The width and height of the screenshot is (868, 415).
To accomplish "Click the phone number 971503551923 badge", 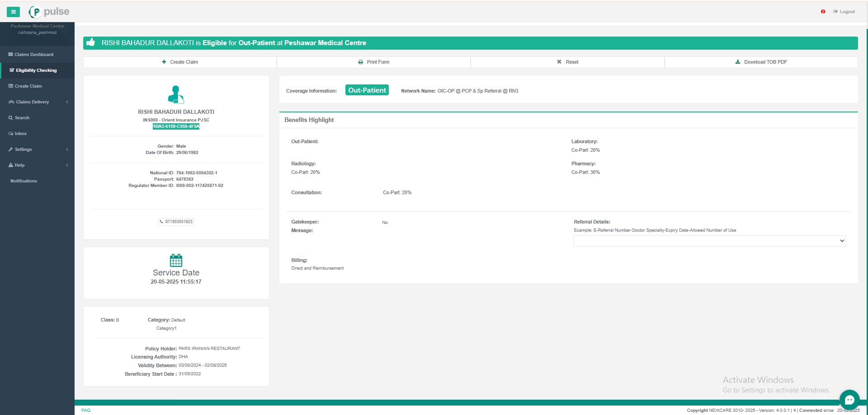I will click(176, 222).
